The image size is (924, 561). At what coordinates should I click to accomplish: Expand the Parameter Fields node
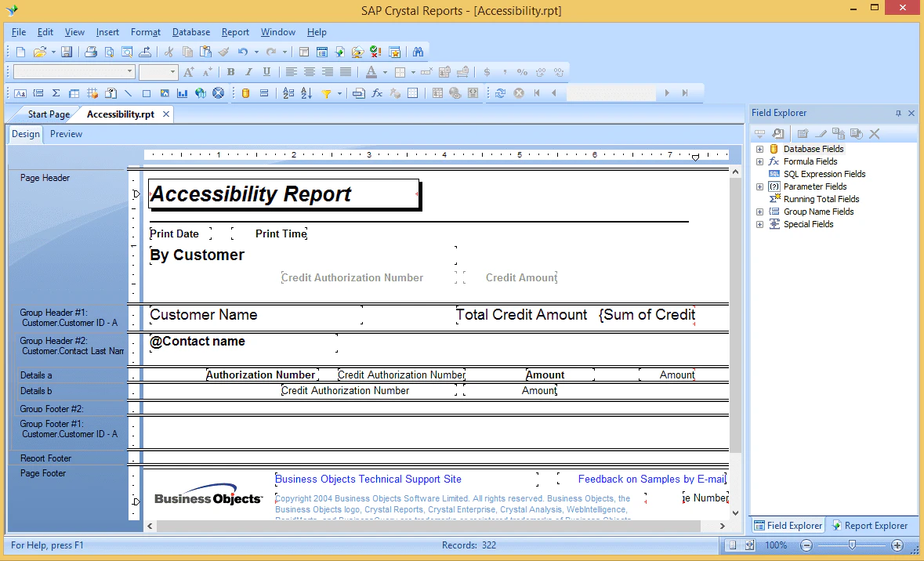click(x=759, y=186)
